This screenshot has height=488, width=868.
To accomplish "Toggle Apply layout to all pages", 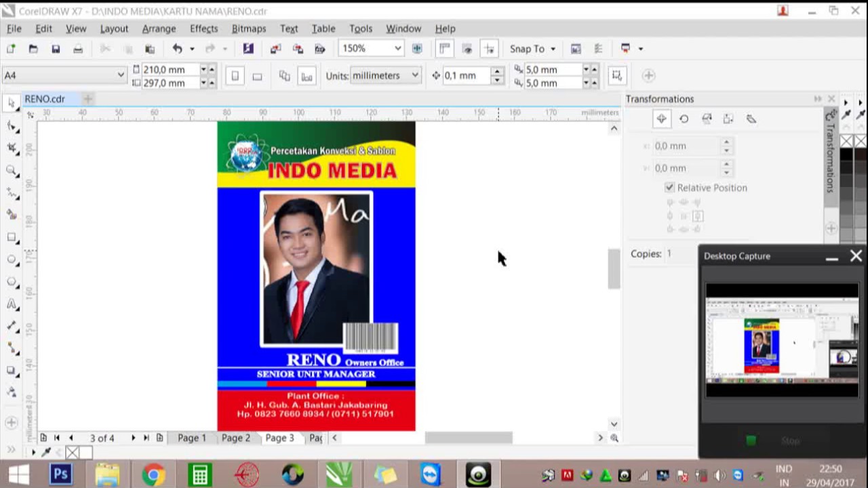I will tap(285, 76).
